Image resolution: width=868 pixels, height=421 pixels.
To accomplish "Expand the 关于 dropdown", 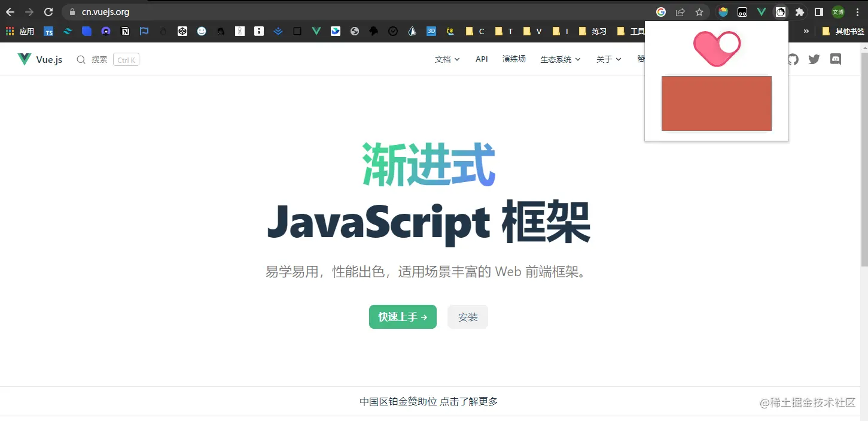I will pyautogui.click(x=608, y=59).
